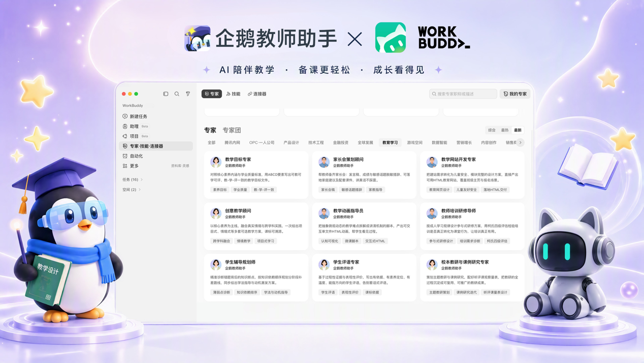This screenshot has height=363, width=644.
Task: Select the 游戏空间 category
Action: tap(414, 143)
